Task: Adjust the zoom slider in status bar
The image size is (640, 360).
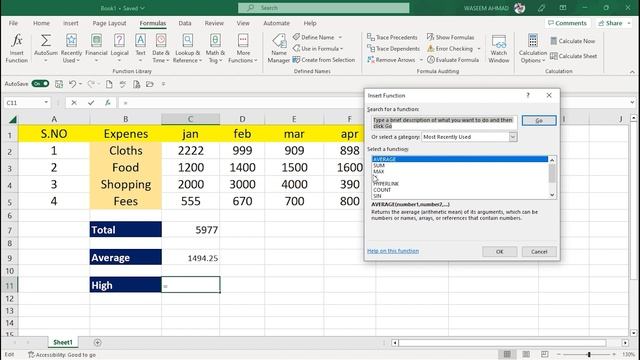Action: tap(589, 354)
